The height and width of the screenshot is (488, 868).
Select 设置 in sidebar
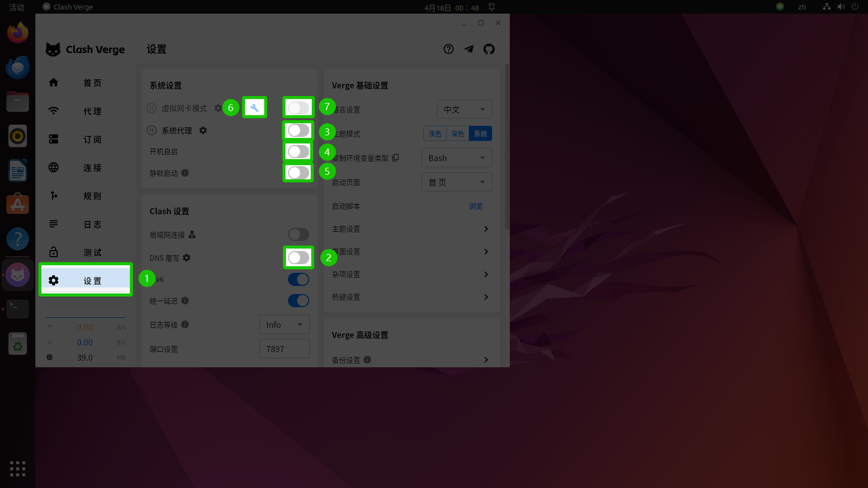tap(85, 280)
